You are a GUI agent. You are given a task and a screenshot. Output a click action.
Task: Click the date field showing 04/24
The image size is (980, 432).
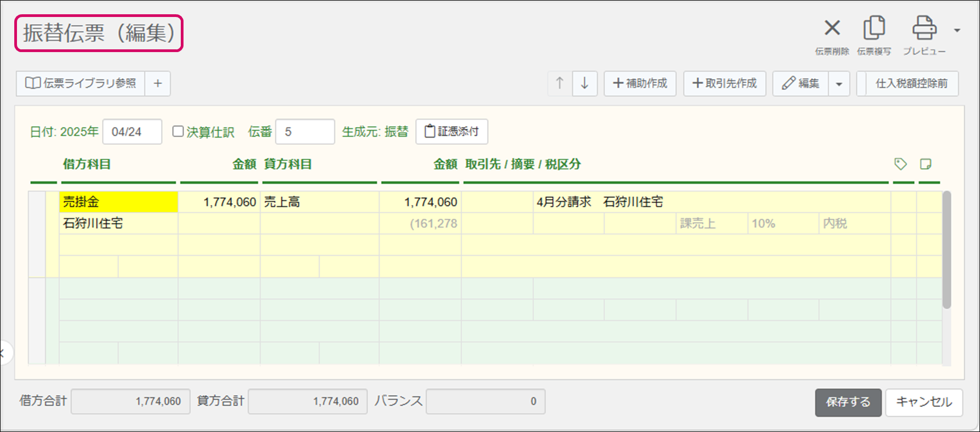click(x=132, y=132)
